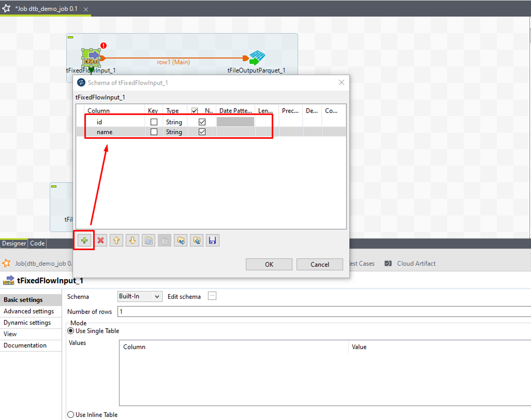Screen dimensions: 531x420
Task: Paste the copied schema column
Action: 165,241
